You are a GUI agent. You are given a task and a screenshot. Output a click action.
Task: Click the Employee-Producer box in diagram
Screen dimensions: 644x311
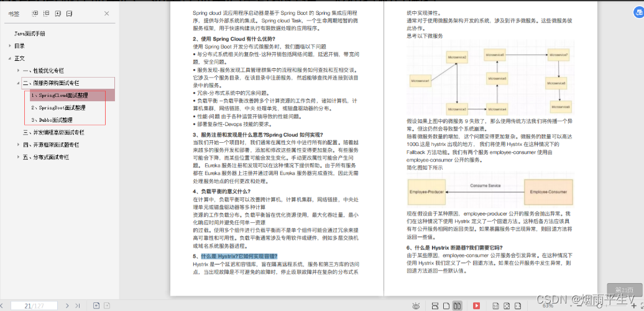(426, 192)
